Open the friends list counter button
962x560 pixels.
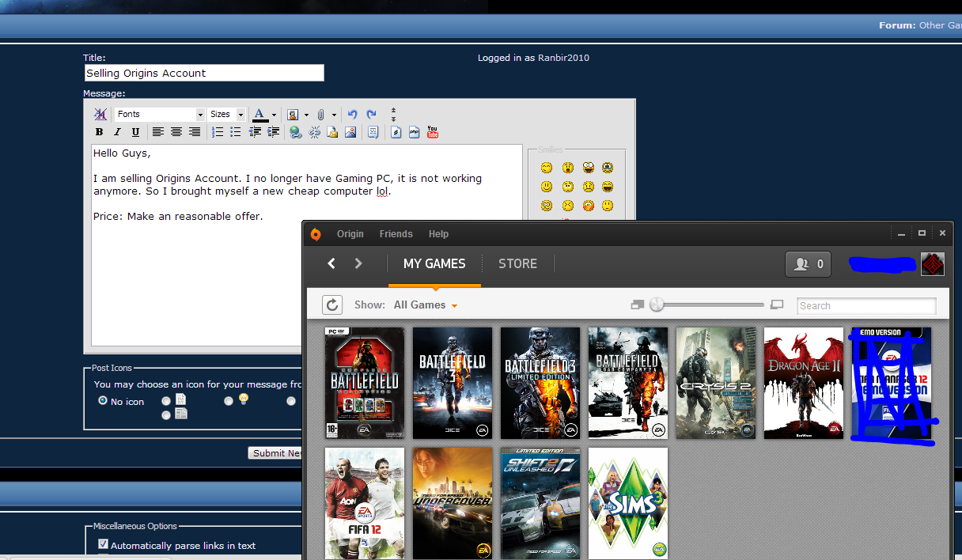click(808, 264)
